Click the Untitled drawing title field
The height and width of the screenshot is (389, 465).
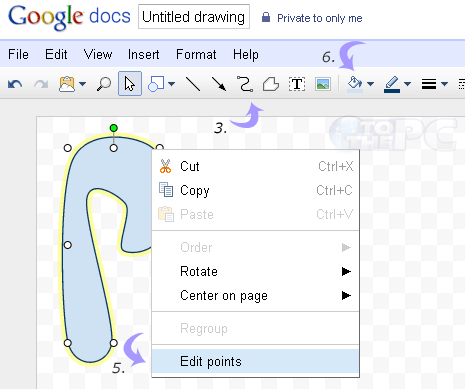(x=194, y=17)
